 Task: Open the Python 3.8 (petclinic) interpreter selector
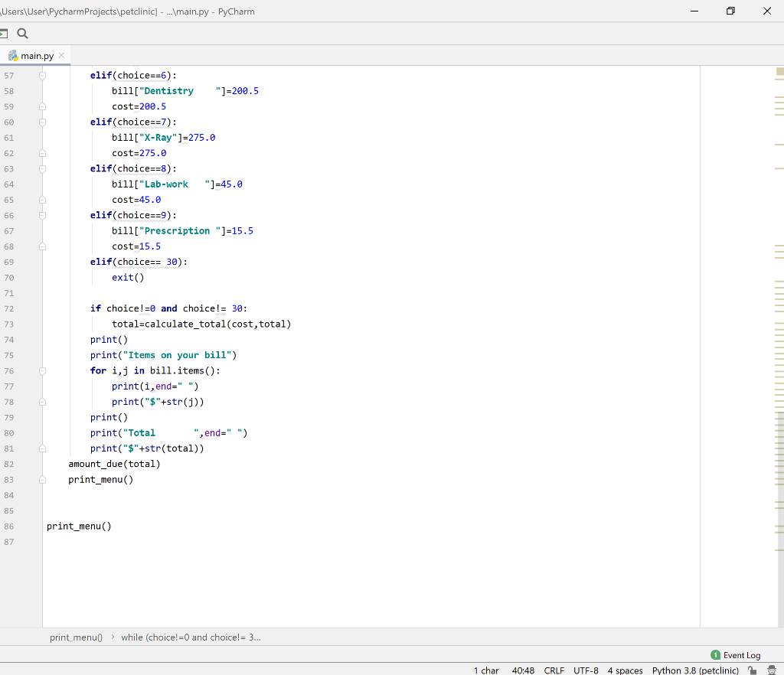(694, 670)
